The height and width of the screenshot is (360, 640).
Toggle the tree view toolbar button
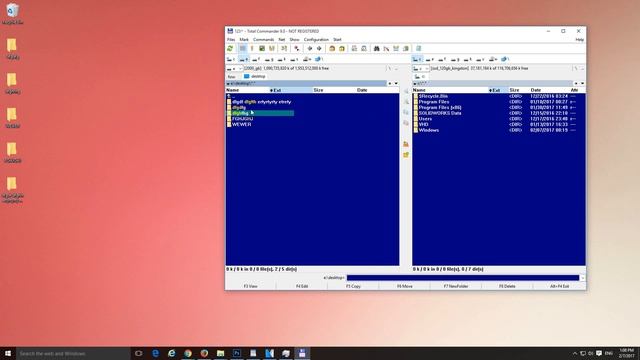(271, 49)
